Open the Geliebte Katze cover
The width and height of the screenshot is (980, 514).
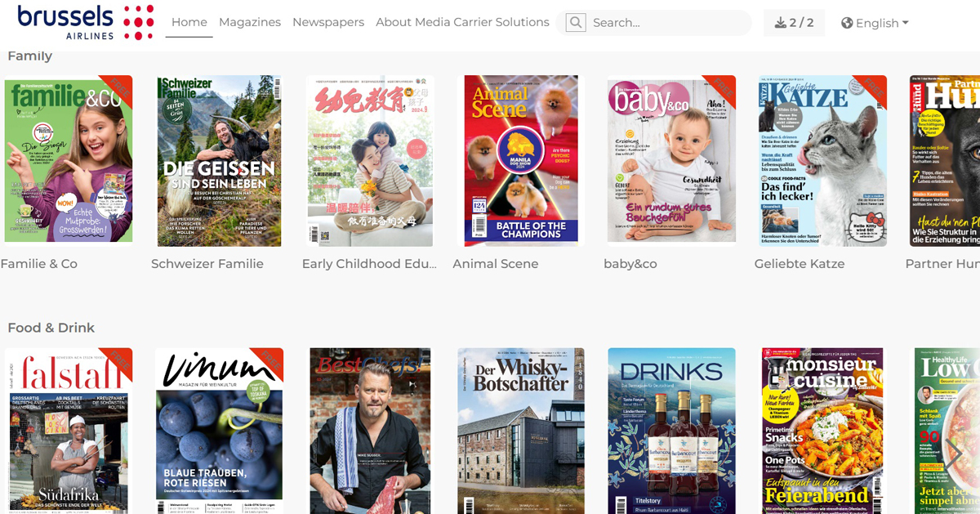(822, 161)
